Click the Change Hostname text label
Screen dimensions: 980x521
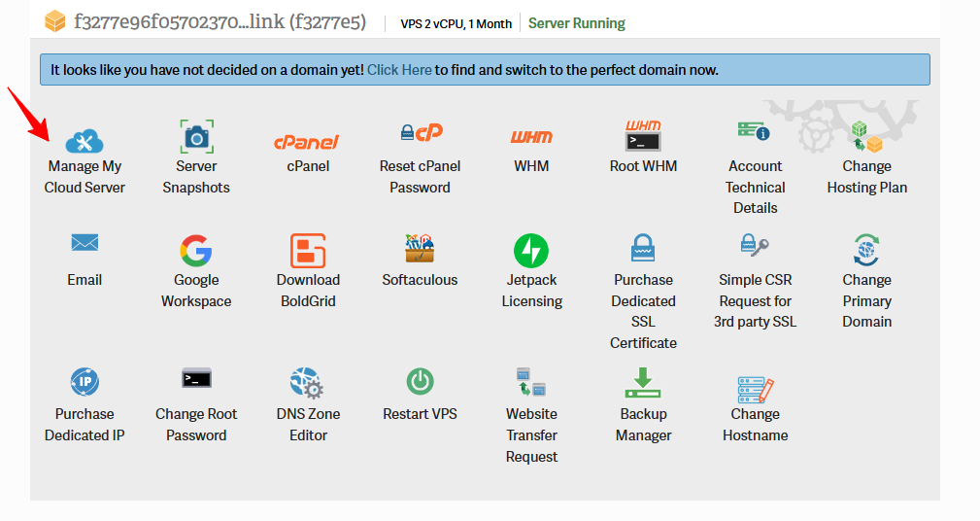(x=755, y=425)
